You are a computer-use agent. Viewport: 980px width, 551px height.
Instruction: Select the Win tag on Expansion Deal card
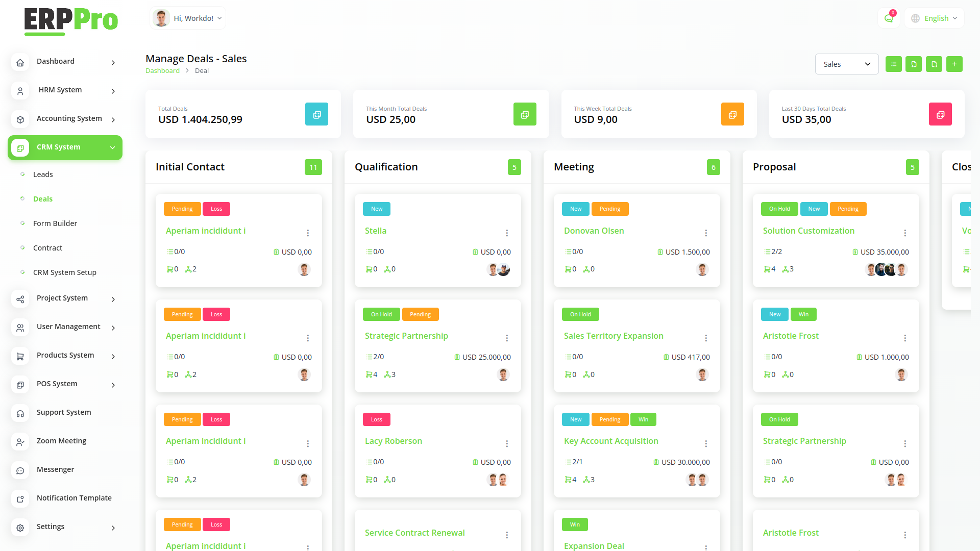click(x=575, y=524)
